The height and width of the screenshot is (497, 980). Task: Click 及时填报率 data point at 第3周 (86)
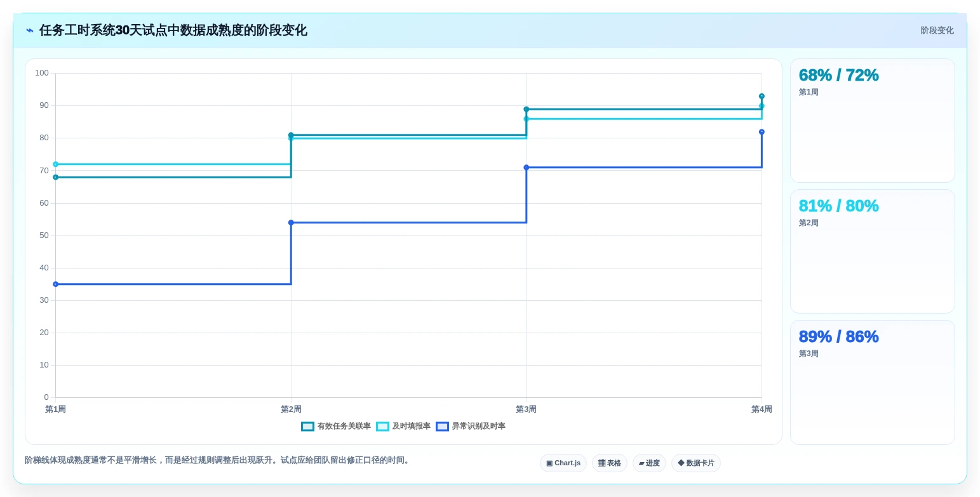point(526,119)
